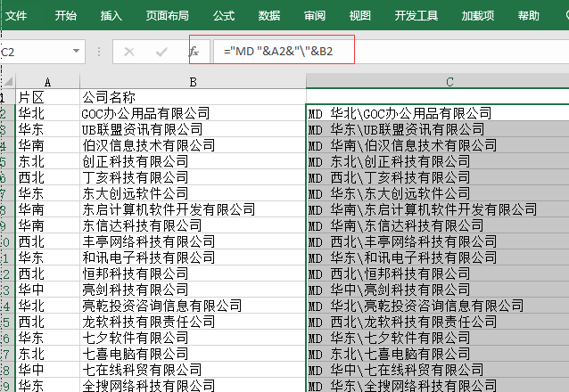Select cell MD 华南\东信达科技有限公司
Viewport: 569px width, 392px height.
coord(438,225)
